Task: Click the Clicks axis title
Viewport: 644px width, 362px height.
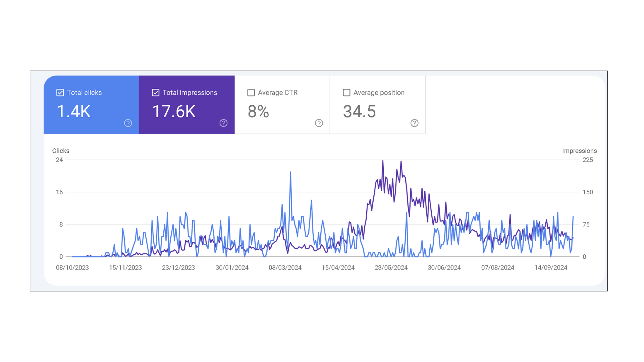Action: click(x=61, y=151)
